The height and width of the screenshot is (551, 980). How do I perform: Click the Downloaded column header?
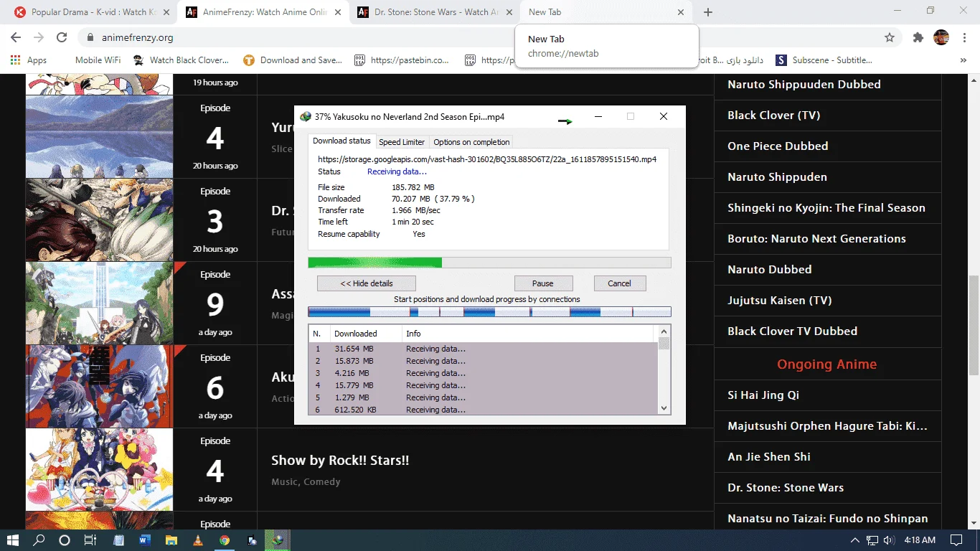tap(365, 334)
